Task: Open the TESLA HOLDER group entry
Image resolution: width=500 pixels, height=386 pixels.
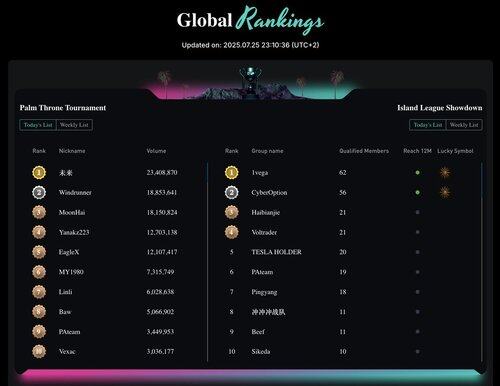Action: 276,252
